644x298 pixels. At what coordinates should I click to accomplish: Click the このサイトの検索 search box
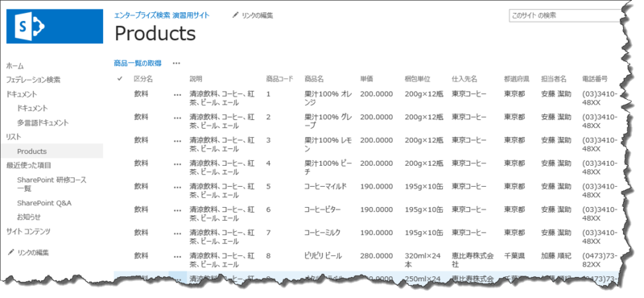pyautogui.click(x=566, y=15)
